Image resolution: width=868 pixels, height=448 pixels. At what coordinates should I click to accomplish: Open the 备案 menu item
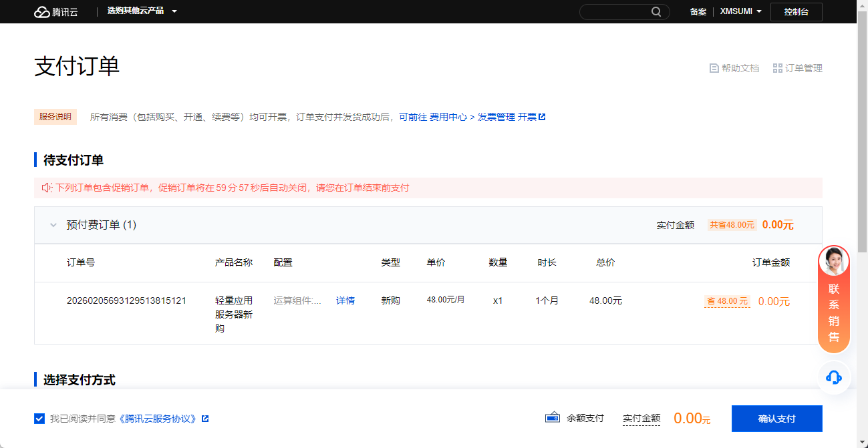pyautogui.click(x=698, y=12)
